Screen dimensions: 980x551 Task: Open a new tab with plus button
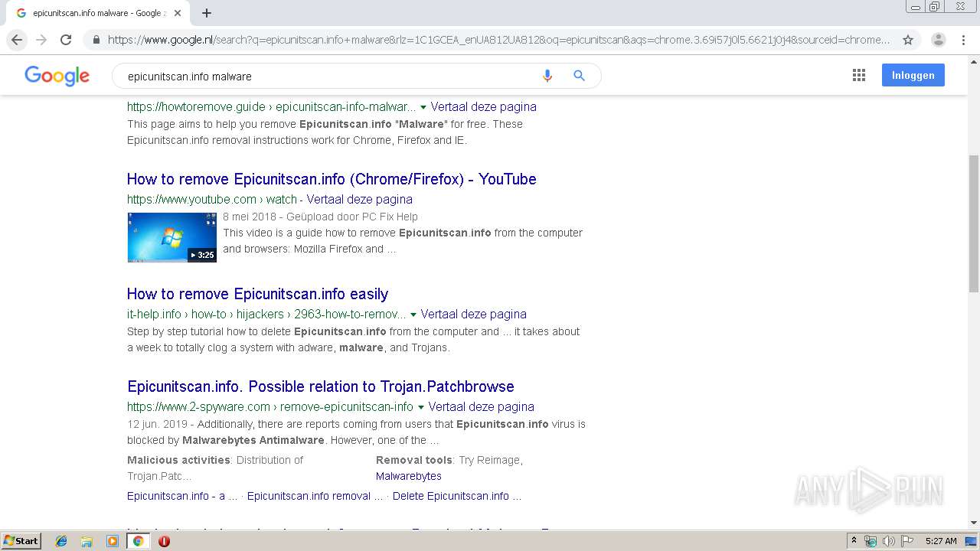click(x=207, y=13)
